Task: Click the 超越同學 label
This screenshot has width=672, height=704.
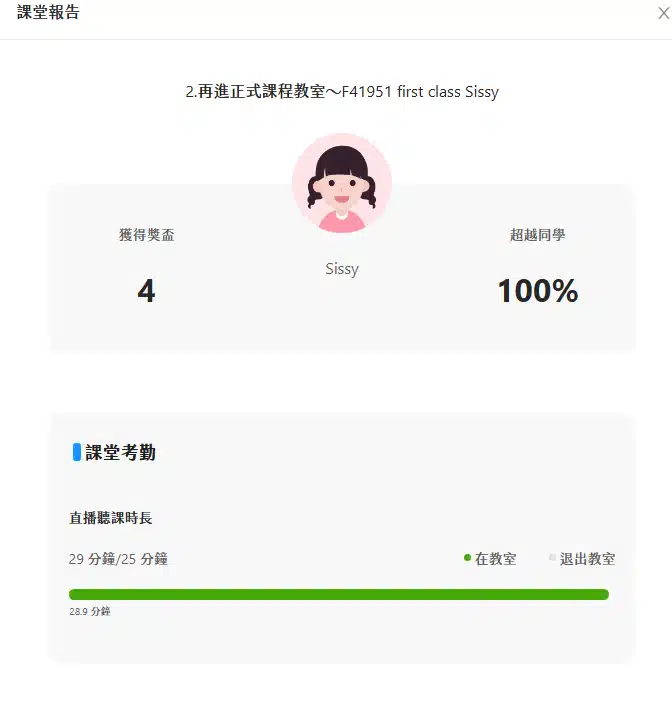Action: pos(537,235)
